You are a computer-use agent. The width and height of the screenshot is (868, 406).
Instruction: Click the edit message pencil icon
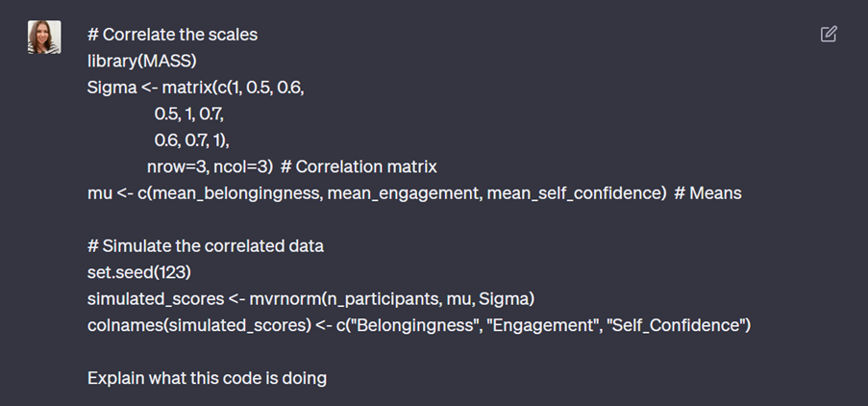pos(829,35)
